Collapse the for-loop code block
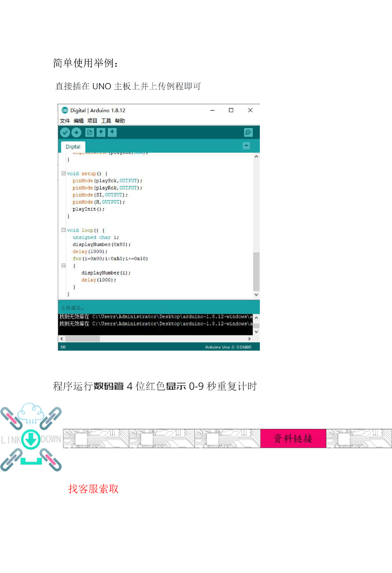 [x=63, y=265]
